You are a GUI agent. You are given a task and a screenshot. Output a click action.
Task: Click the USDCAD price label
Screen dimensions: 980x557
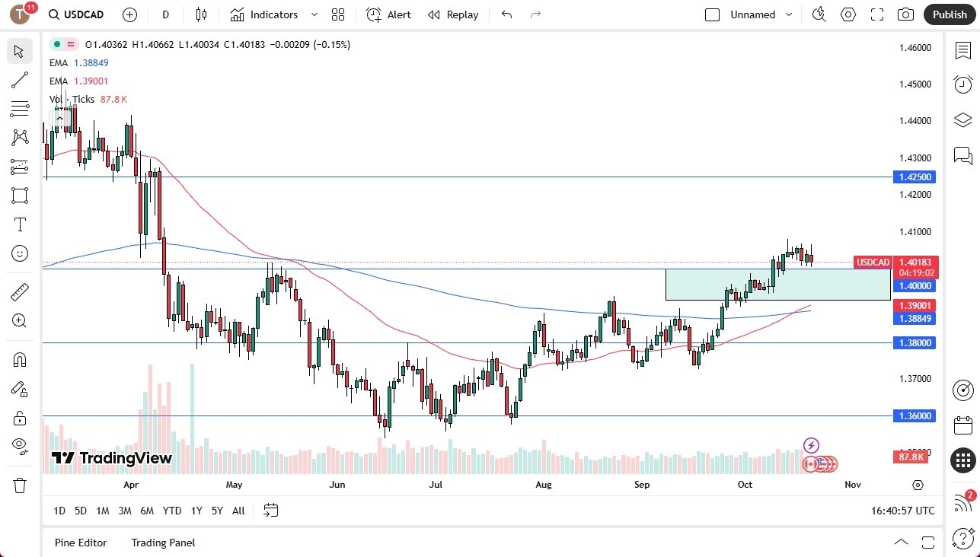[x=873, y=262]
